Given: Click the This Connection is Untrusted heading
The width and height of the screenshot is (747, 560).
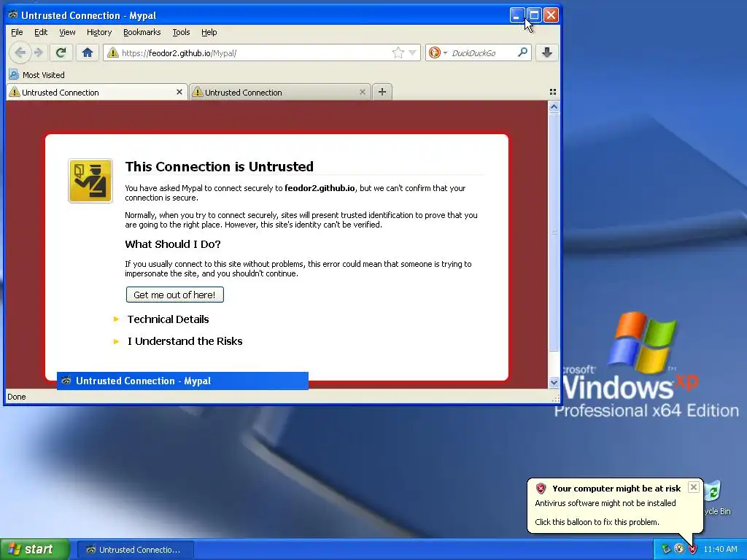Looking at the screenshot, I should (219, 167).
